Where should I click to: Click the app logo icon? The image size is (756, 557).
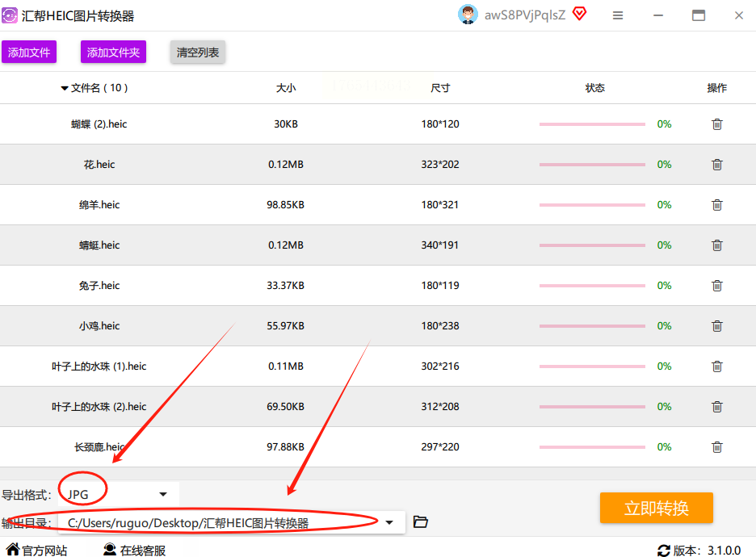tap(10, 15)
